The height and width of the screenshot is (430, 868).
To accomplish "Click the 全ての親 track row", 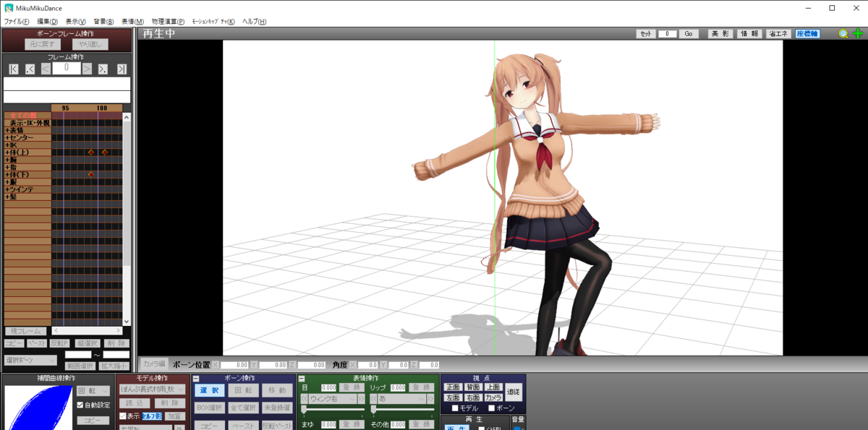I will tap(27, 116).
